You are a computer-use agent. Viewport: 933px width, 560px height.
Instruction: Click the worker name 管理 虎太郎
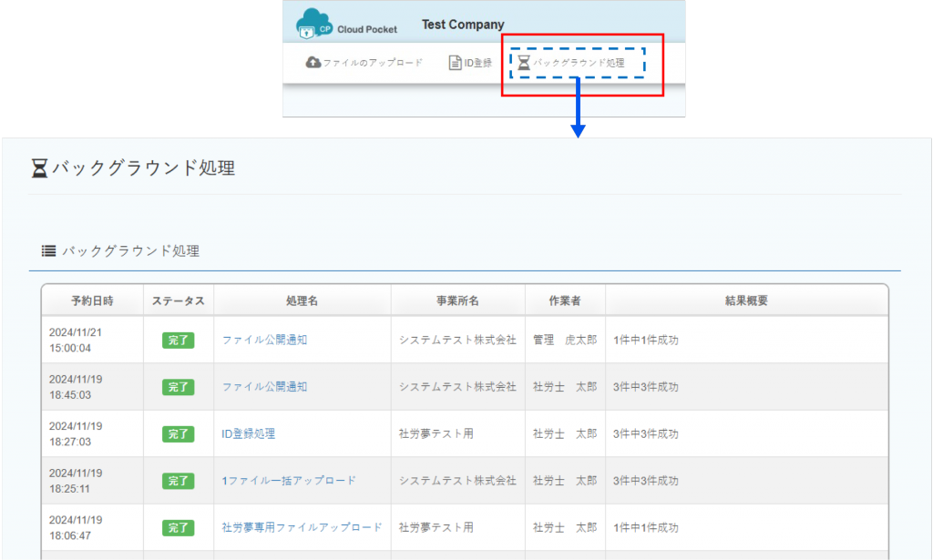pyautogui.click(x=565, y=340)
